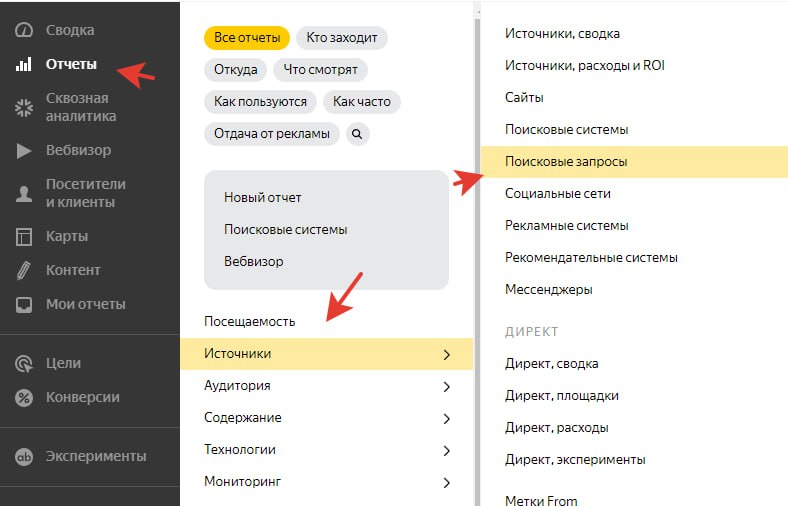The width and height of the screenshot is (788, 506).
Task: Open Директ, эксперименты report
Action: [x=575, y=460]
